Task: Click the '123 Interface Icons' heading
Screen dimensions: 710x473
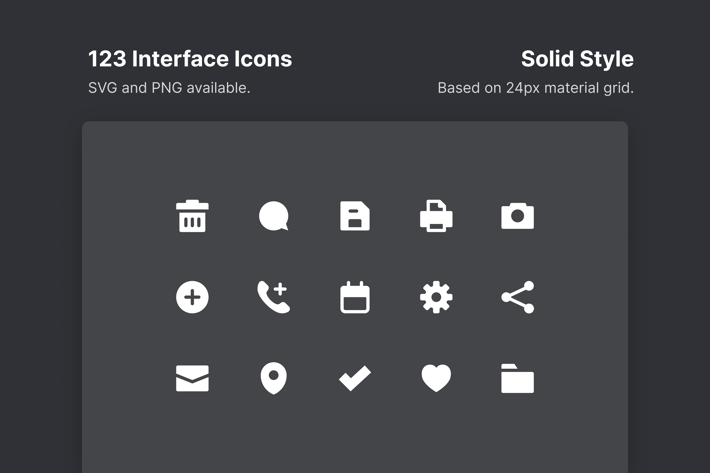Action: (x=190, y=59)
